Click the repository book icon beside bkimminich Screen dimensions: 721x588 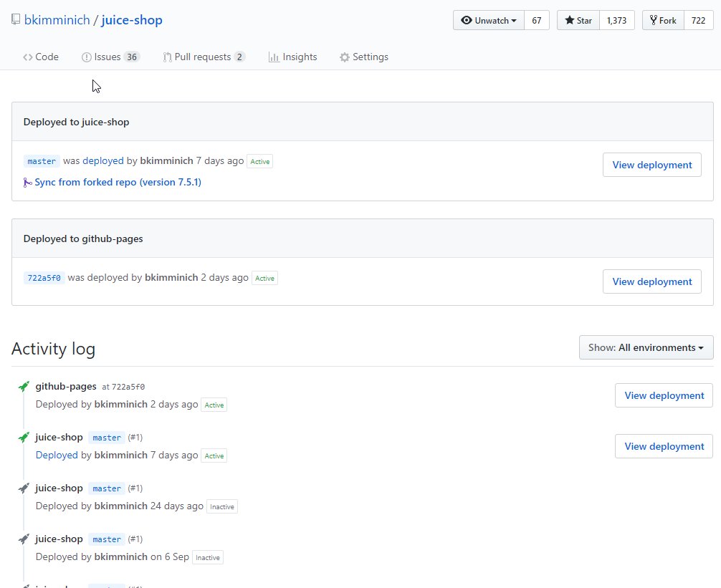click(16, 20)
